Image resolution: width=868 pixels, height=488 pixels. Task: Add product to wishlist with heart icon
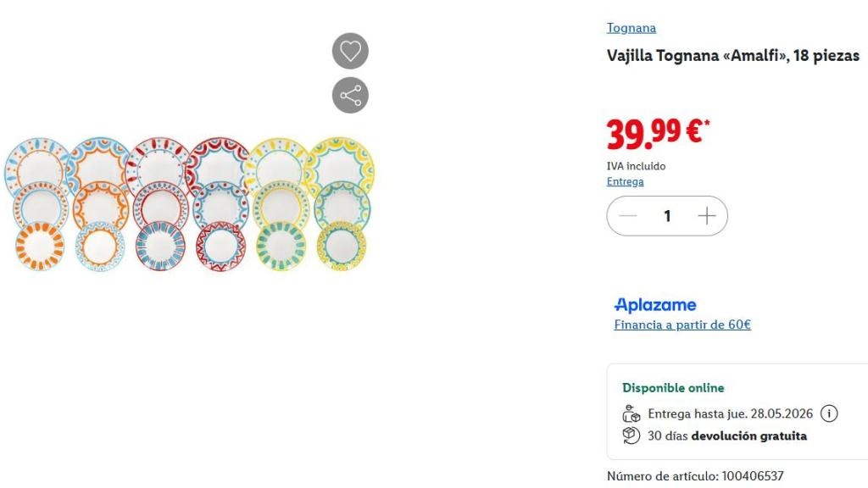pos(350,51)
